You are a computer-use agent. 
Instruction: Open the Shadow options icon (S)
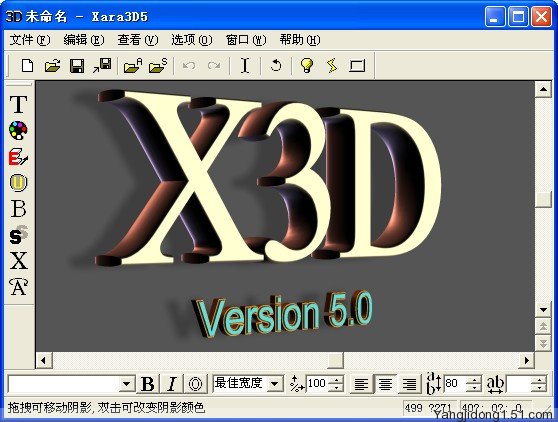(x=19, y=235)
